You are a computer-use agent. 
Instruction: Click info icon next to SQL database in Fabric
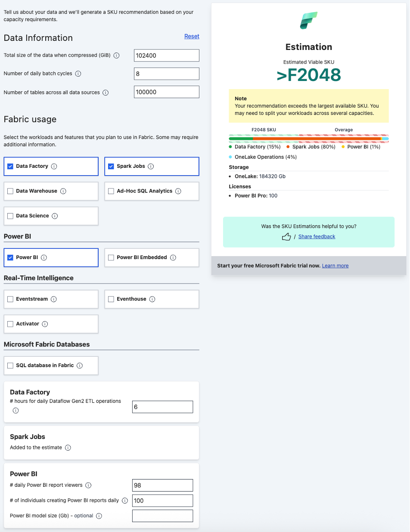pyautogui.click(x=80, y=365)
